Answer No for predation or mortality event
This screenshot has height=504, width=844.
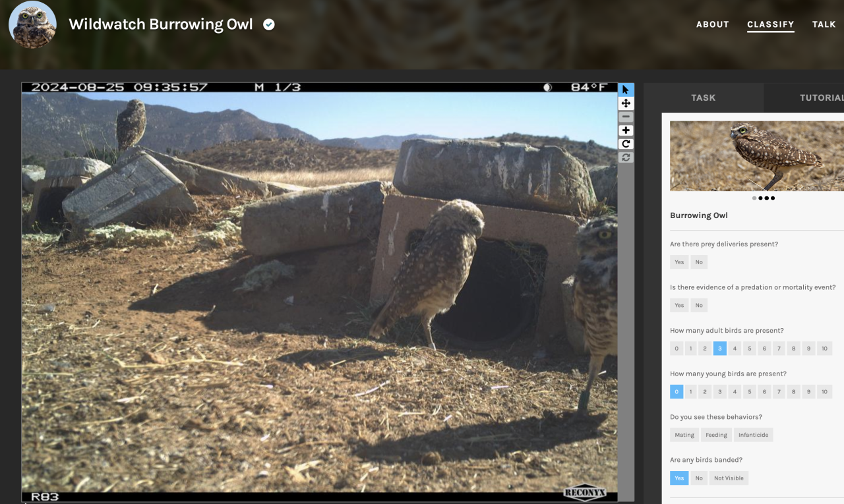[x=699, y=305]
